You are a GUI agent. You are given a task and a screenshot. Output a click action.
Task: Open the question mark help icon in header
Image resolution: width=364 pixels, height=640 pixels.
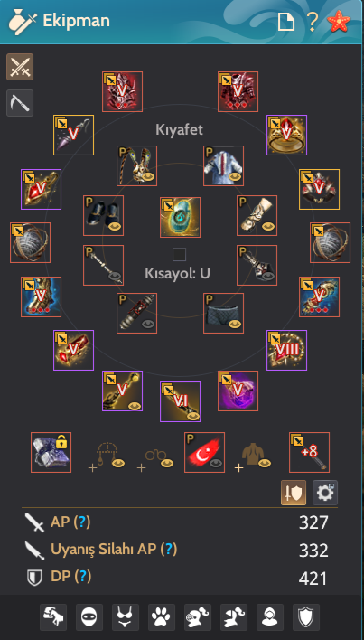pos(313,21)
